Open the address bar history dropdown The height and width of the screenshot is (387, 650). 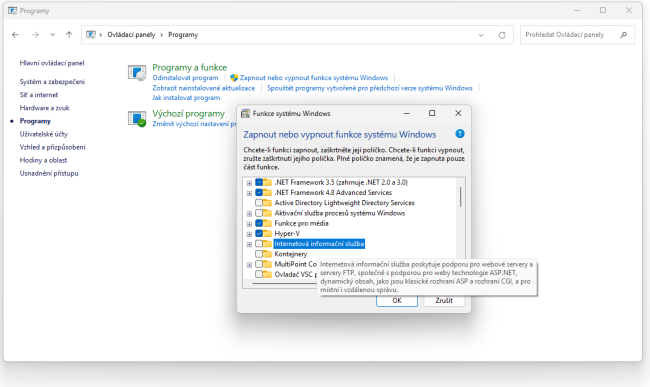coord(481,35)
